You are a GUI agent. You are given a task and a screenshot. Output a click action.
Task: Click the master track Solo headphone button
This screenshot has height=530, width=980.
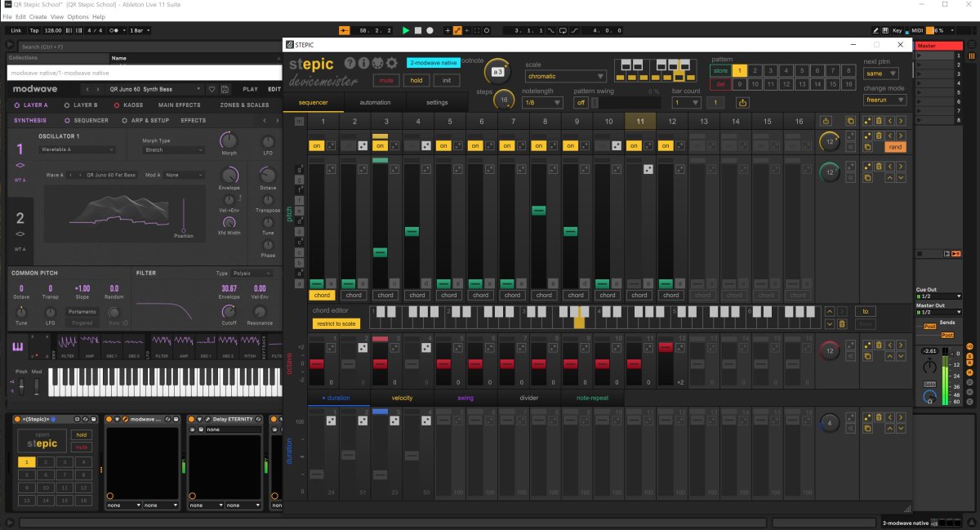point(929,384)
